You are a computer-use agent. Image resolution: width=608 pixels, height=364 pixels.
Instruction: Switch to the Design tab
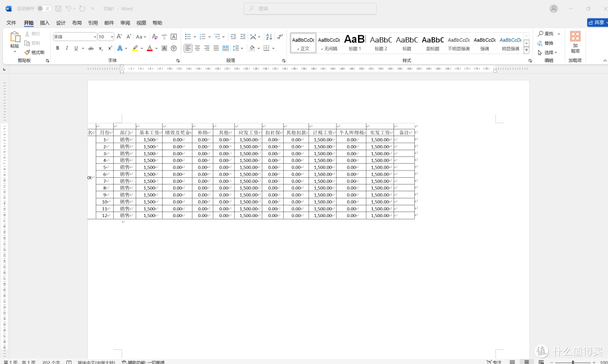61,23
